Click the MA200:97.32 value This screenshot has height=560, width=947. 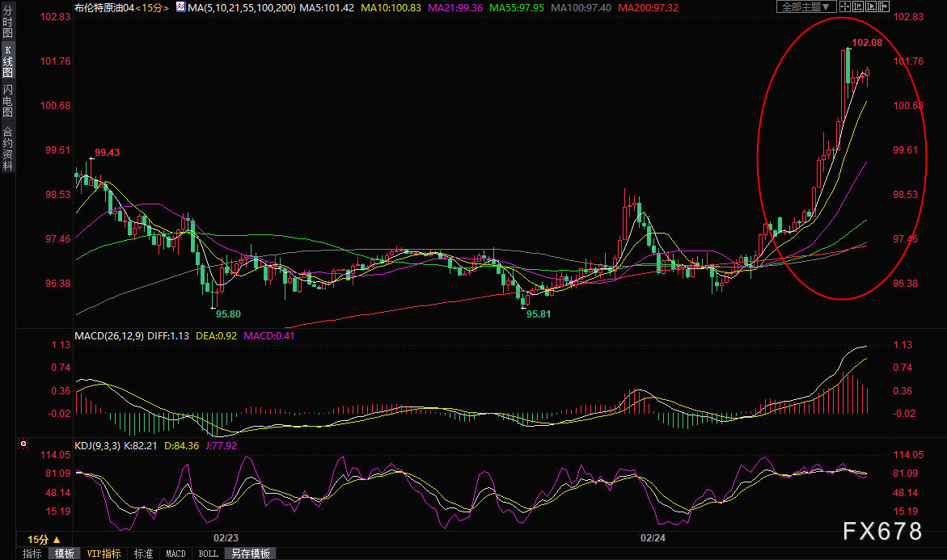click(x=648, y=8)
